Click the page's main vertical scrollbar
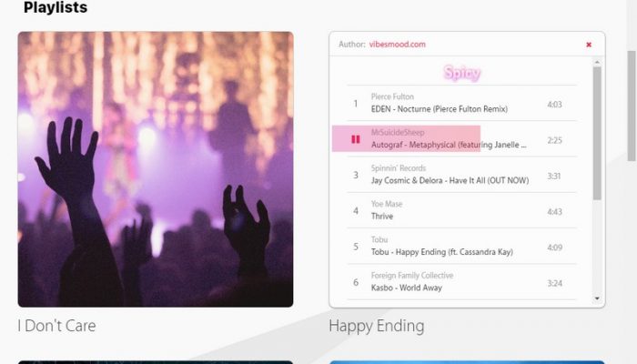This screenshot has width=637, height=364. [632, 106]
